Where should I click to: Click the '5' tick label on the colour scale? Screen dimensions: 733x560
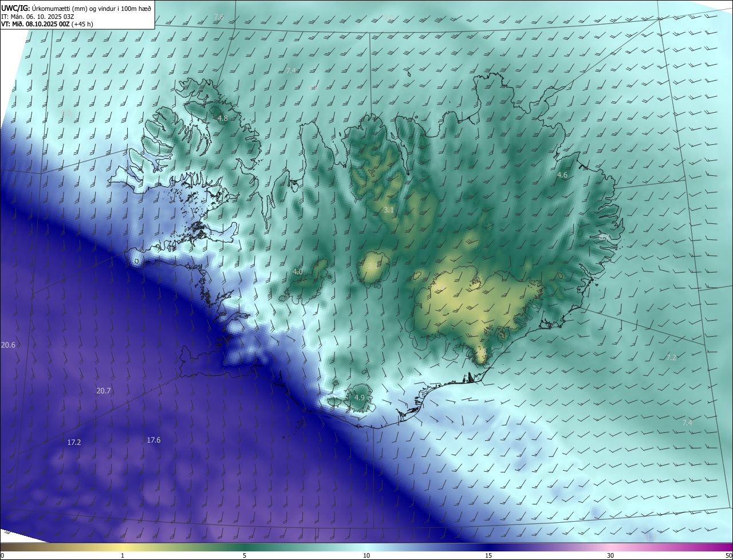coord(245,555)
